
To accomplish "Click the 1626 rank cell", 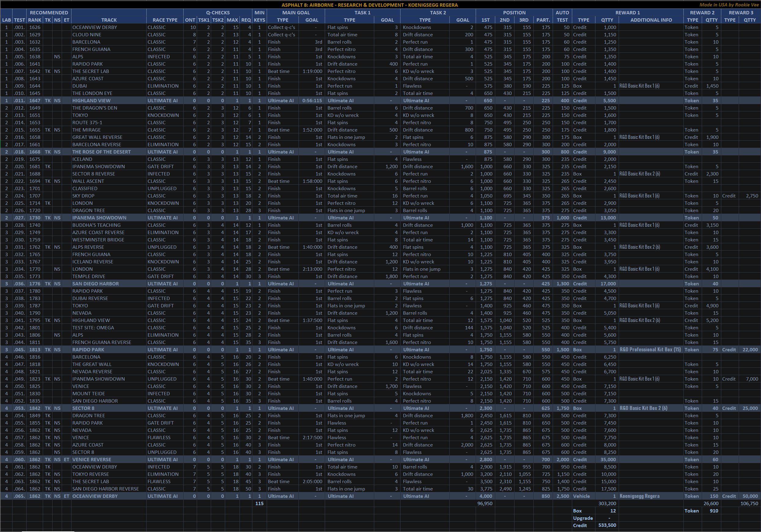I will point(35,27).
